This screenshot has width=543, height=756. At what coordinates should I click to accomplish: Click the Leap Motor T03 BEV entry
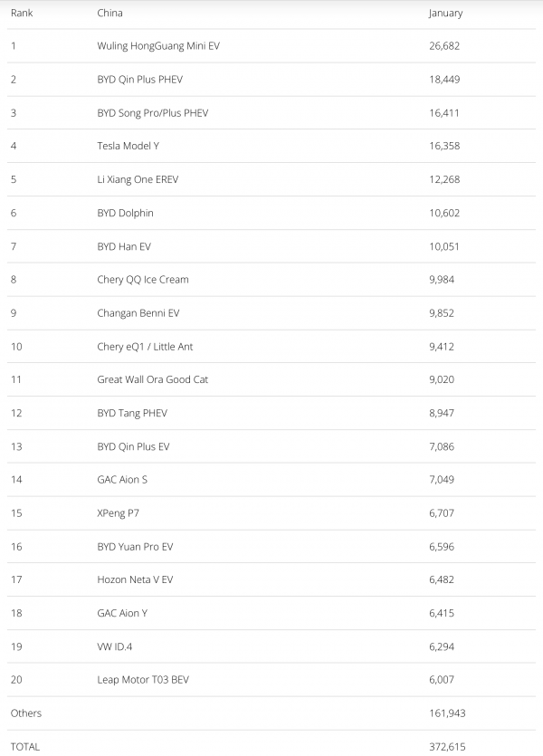point(143,680)
